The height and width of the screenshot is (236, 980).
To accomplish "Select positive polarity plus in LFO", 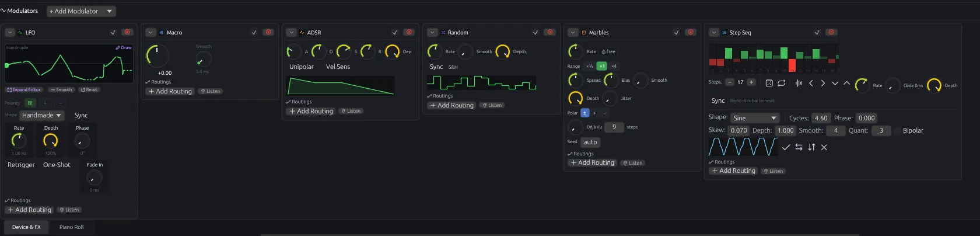I will coord(45,103).
